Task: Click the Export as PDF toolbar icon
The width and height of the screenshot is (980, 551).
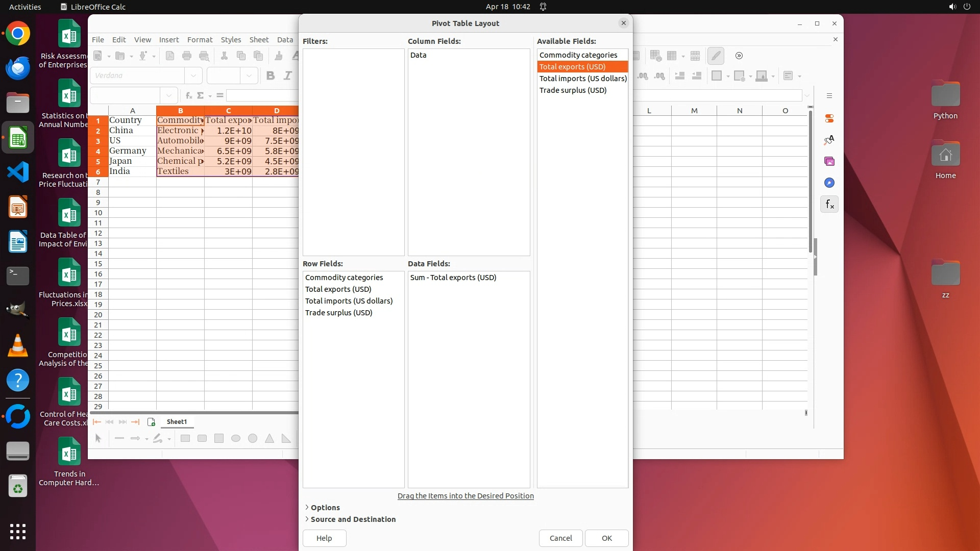Action: point(170,56)
